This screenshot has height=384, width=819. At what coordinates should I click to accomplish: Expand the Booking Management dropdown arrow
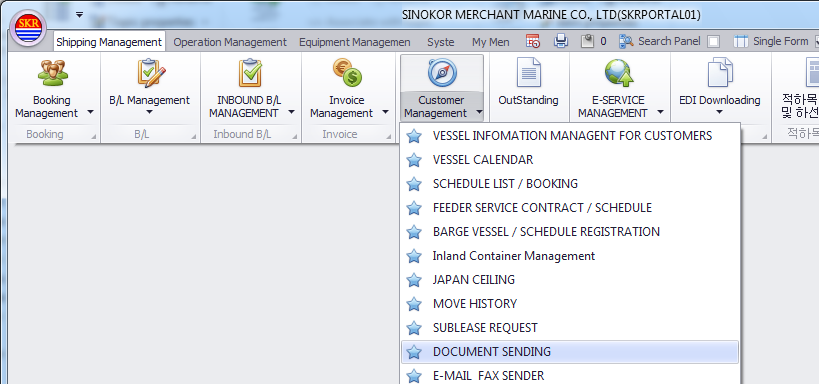pyautogui.click(x=90, y=112)
